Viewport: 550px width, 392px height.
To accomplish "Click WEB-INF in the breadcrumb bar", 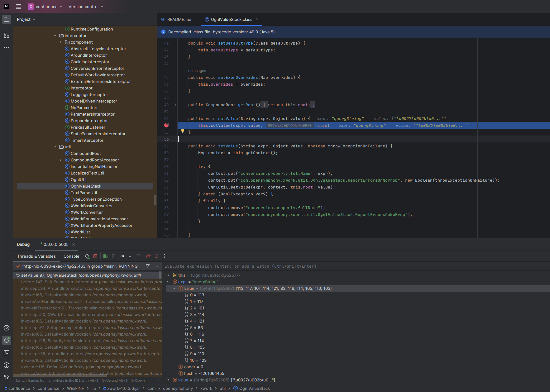I will pos(75,388).
